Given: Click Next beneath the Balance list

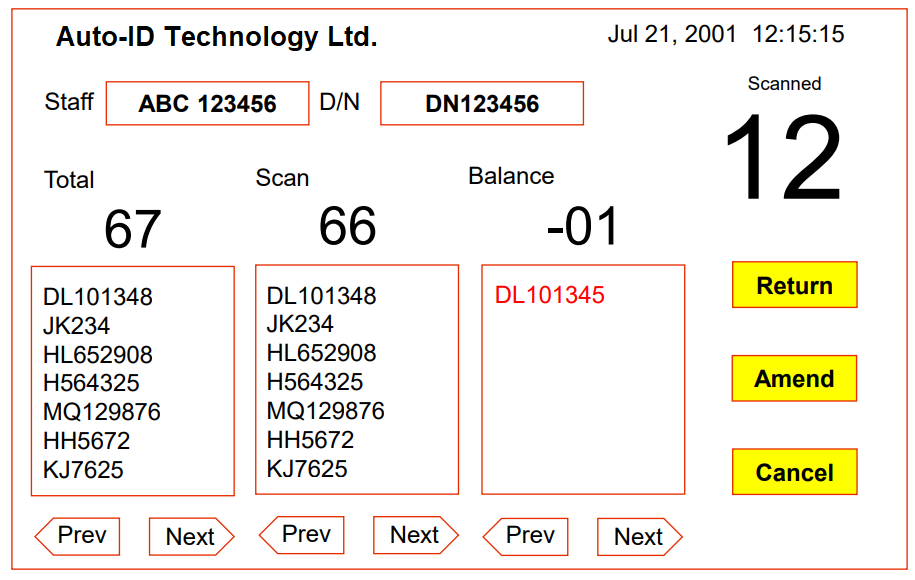Looking at the screenshot, I should [639, 537].
